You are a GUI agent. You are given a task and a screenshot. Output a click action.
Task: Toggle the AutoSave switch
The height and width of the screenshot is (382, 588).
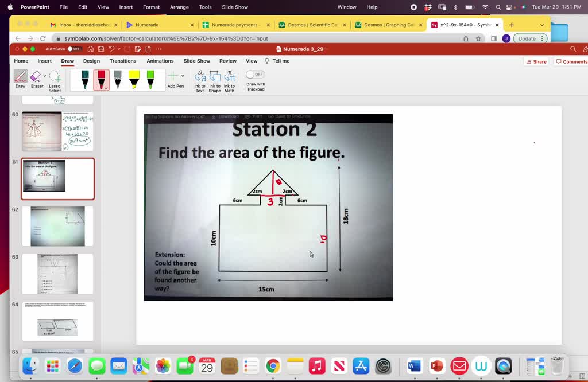[75, 49]
